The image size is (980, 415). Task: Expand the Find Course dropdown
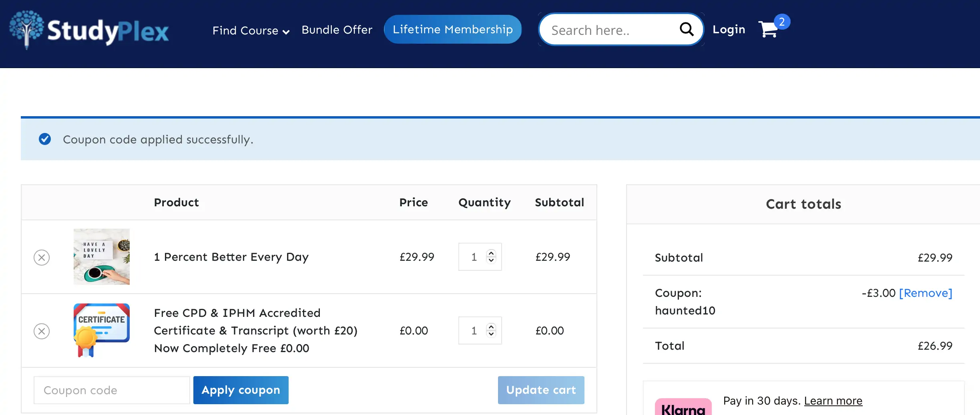click(251, 30)
